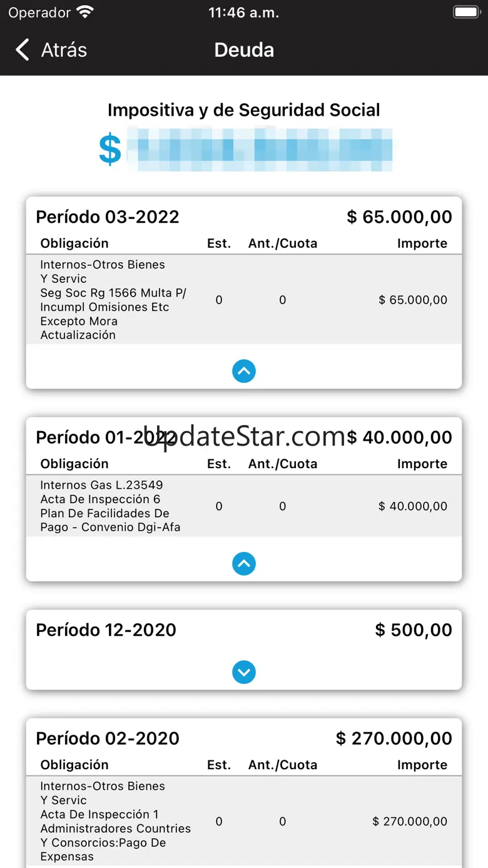Tap the $ 500,00 period total
This screenshot has width=488, height=868.
(x=413, y=630)
